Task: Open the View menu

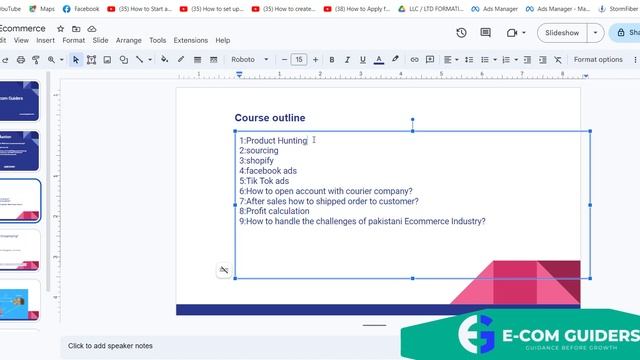Action: pyautogui.click(x=21, y=40)
